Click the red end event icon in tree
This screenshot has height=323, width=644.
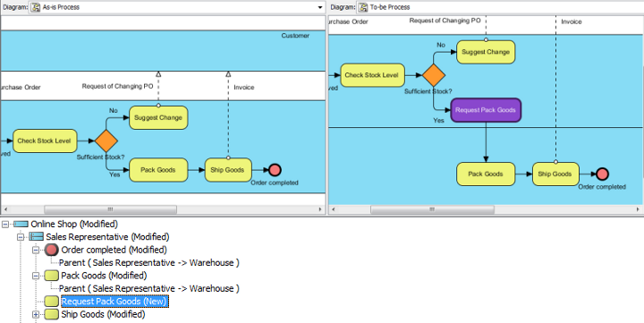pos(52,250)
